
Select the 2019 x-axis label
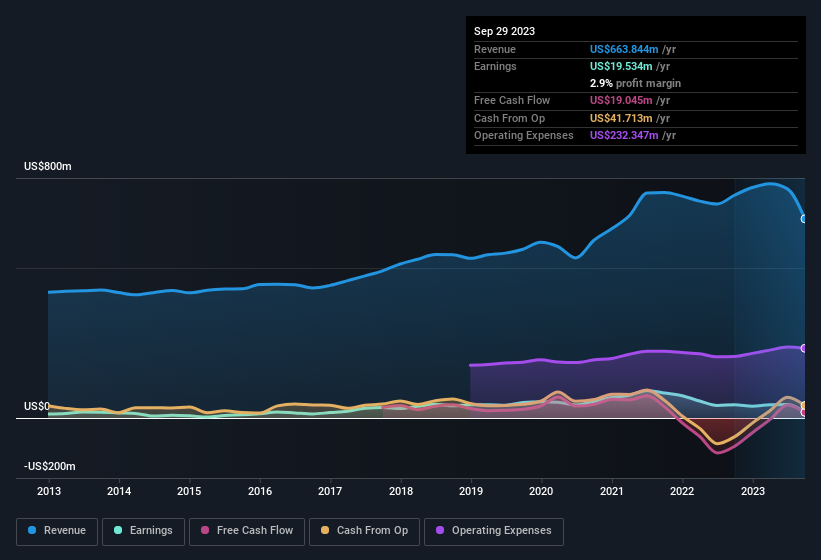point(470,491)
